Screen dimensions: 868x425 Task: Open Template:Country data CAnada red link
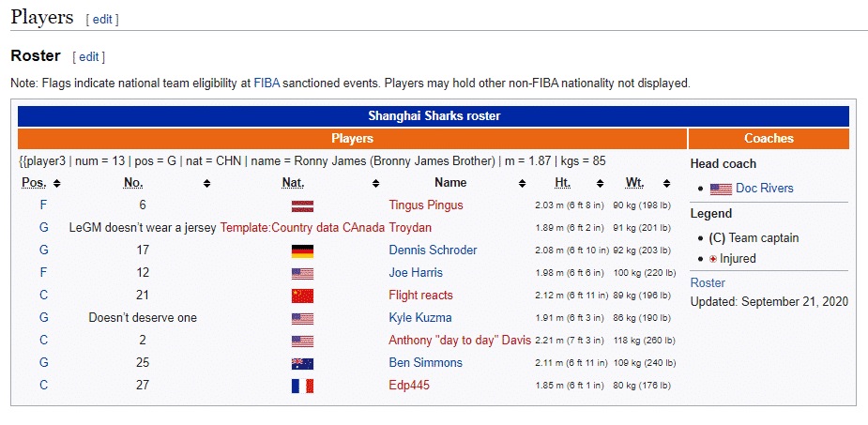click(x=302, y=227)
